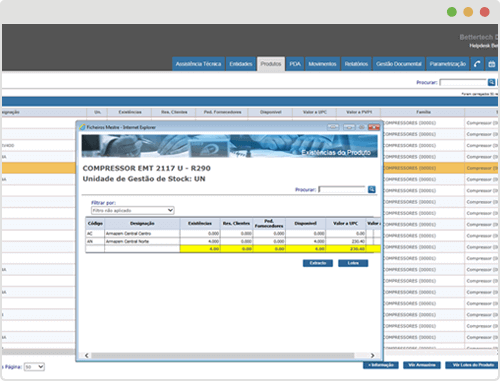
Task: Click the phone icon in navigation bar
Action: click(x=477, y=64)
